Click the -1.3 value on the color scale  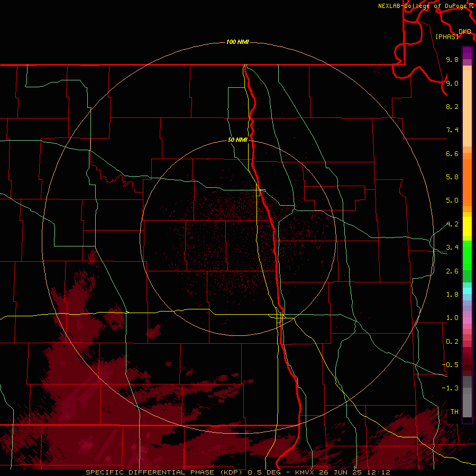(450, 388)
